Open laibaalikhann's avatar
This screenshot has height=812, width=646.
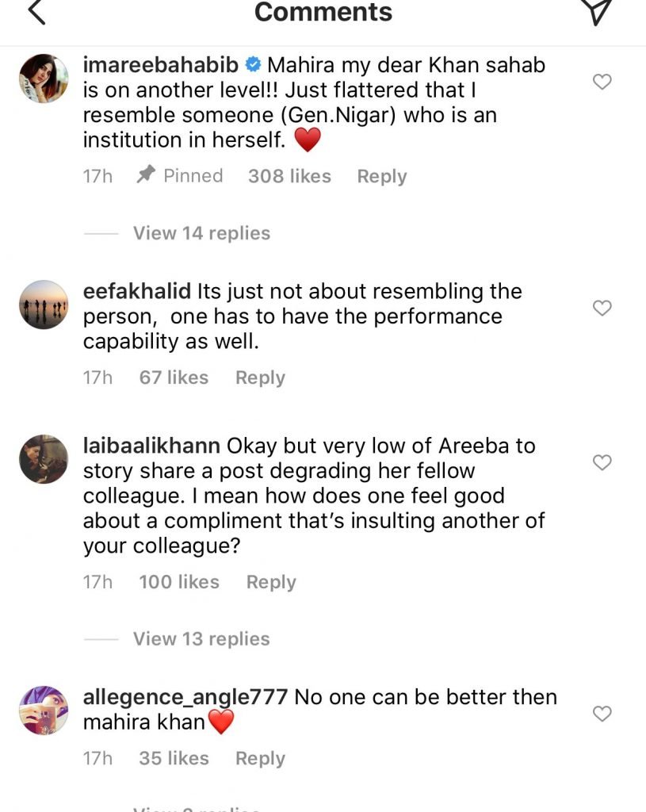(x=44, y=459)
